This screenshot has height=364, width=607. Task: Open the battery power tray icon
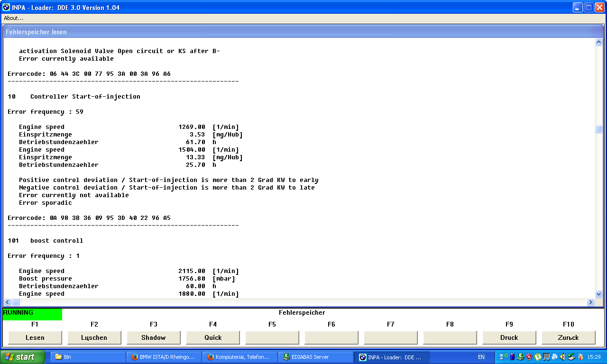coord(512,357)
